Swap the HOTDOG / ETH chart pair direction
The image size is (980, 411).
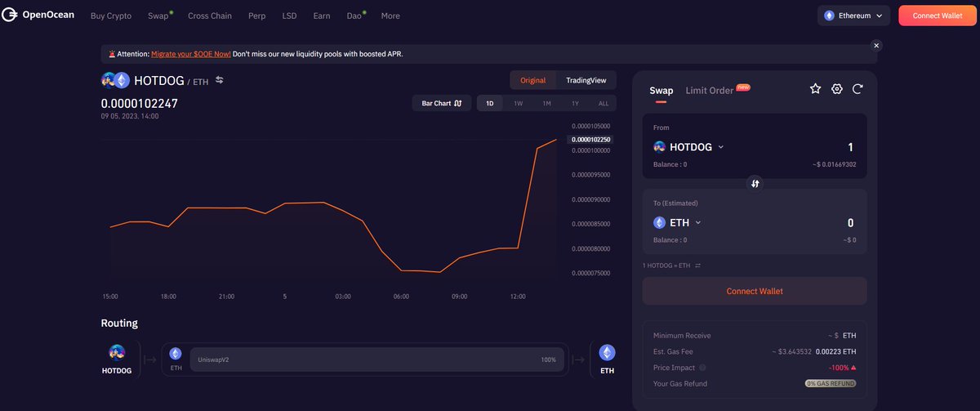(x=219, y=80)
